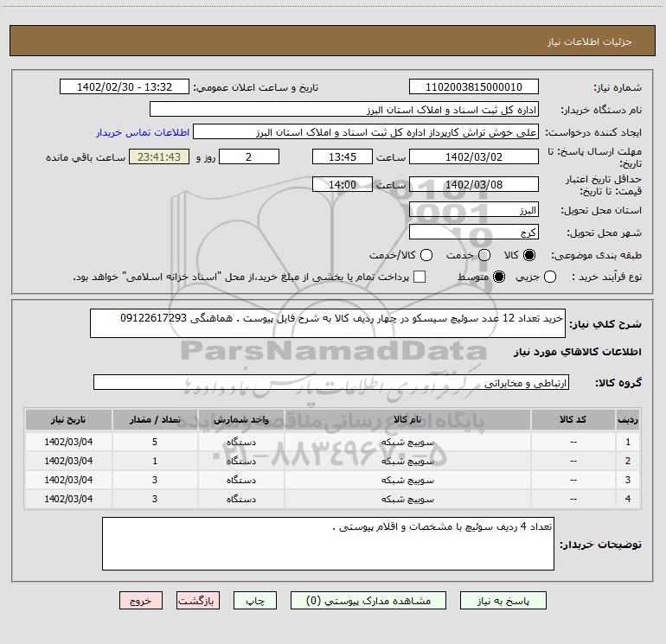Click the date 1402/03/04 in row 1

coord(68,442)
